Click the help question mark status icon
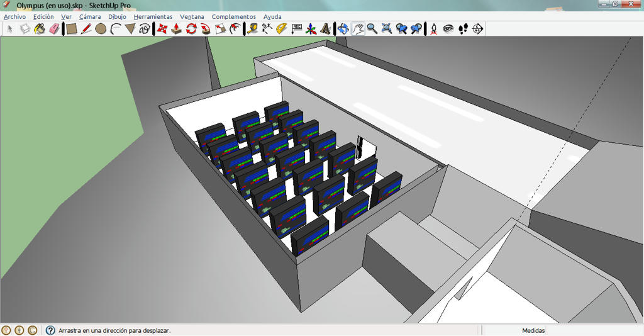This screenshot has width=644, height=336. [x=50, y=330]
